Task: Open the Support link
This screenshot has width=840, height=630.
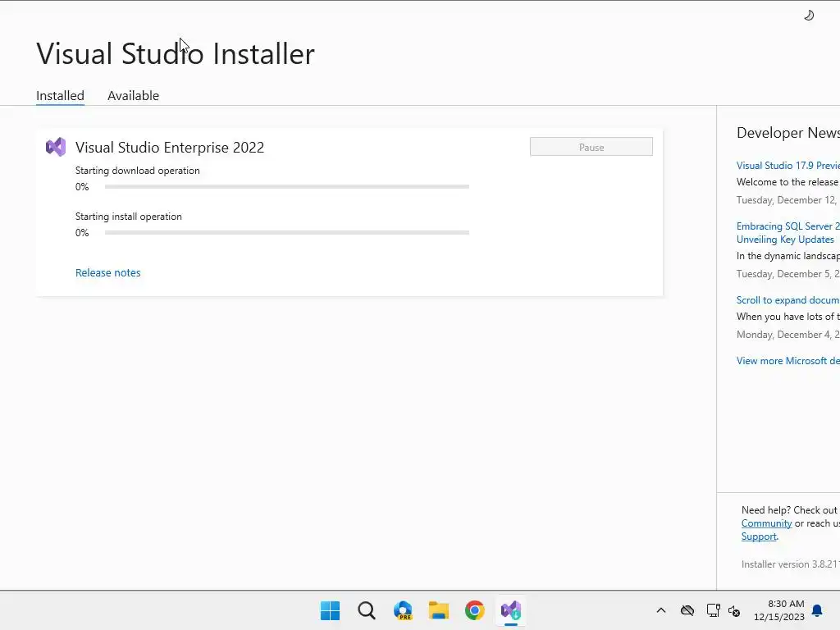Action: 759,536
